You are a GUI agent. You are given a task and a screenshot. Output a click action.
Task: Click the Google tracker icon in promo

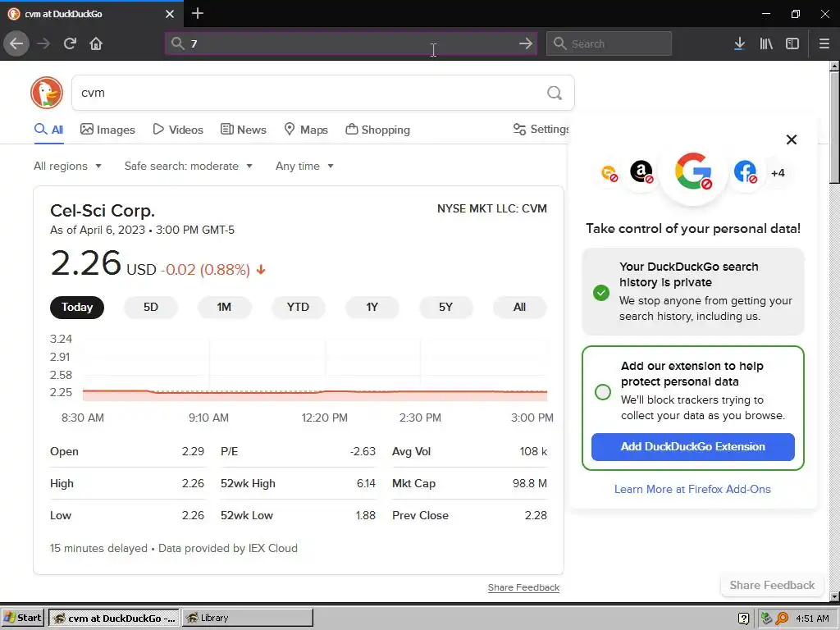(x=693, y=172)
